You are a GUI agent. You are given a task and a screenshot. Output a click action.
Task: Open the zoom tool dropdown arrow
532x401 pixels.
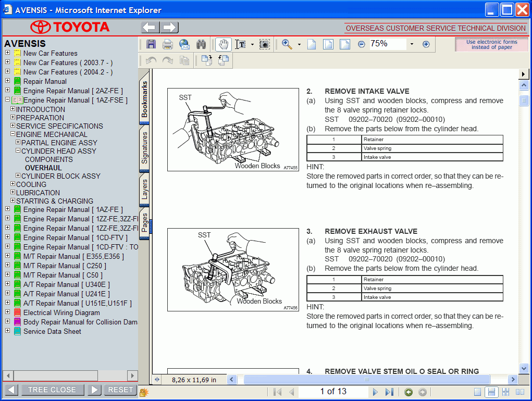[x=299, y=44]
